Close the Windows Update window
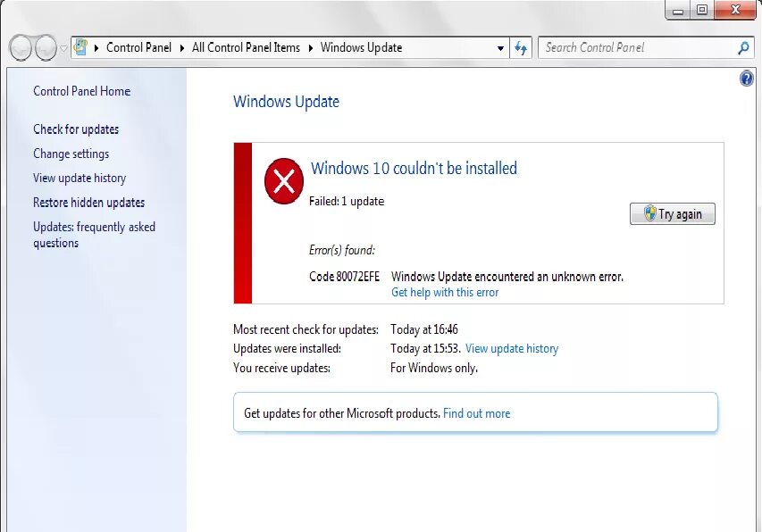 pos(735,10)
